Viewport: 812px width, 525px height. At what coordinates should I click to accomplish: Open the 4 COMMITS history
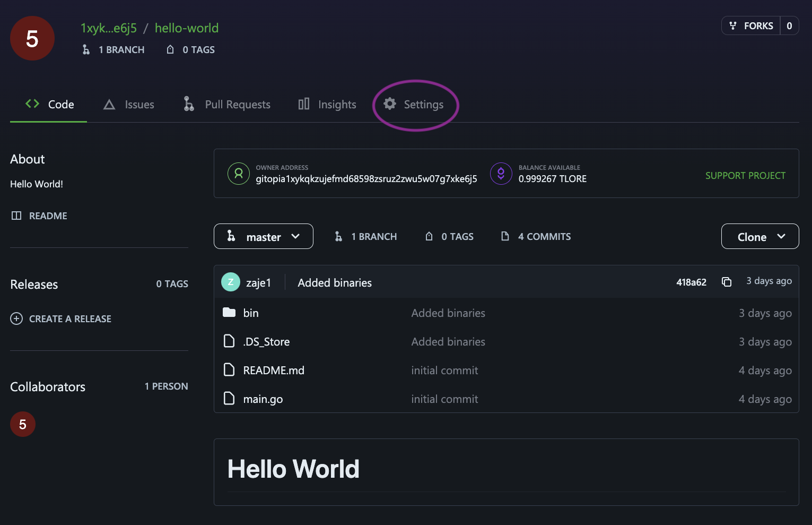[x=545, y=236]
